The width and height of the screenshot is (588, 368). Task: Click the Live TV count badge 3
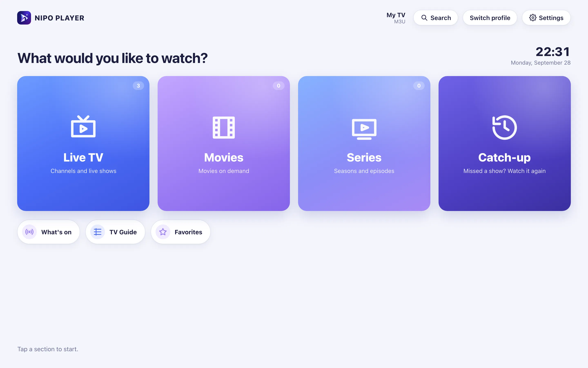click(138, 86)
